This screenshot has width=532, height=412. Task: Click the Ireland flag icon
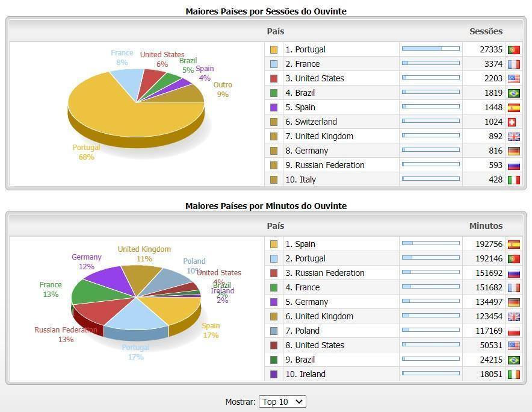click(x=513, y=375)
